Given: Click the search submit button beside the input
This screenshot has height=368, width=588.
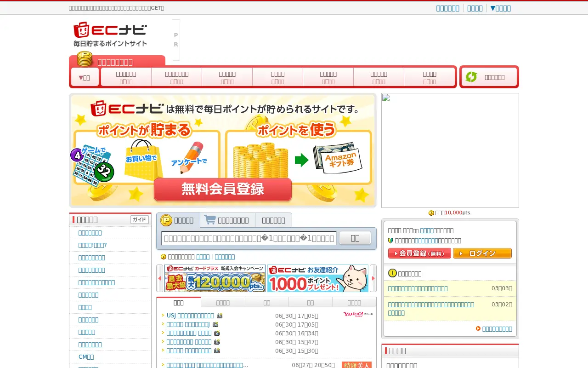Looking at the screenshot, I should pyautogui.click(x=355, y=238).
